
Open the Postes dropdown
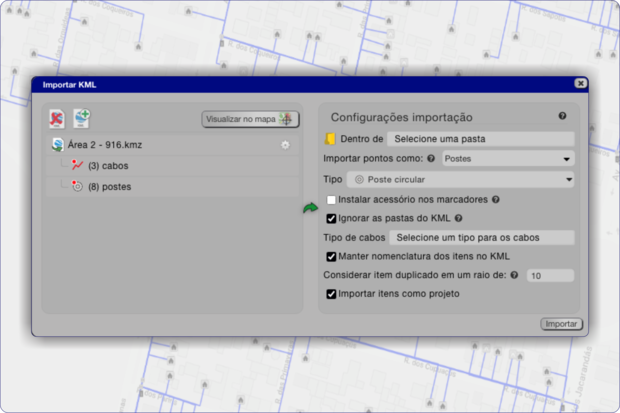508,159
